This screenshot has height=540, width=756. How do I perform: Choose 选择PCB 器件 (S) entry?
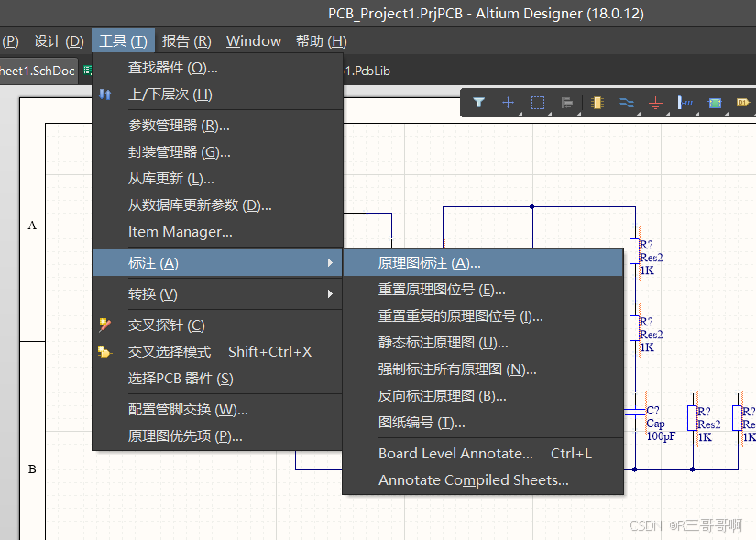pyautogui.click(x=217, y=379)
